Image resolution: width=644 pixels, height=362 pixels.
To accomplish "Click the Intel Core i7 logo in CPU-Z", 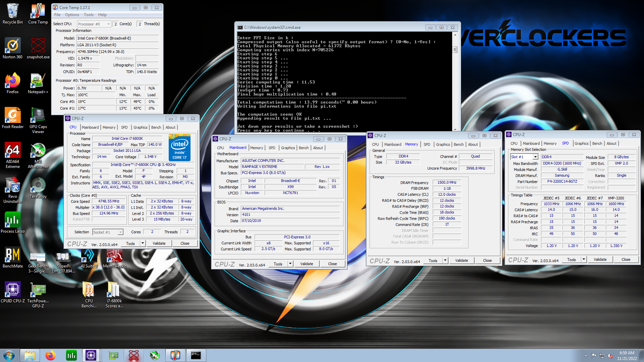I will (x=179, y=148).
